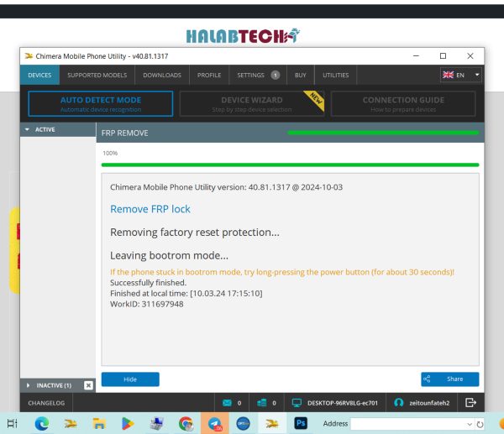This screenshot has width=504, height=434.
Task: Open the EN language dropdown
Action: (461, 75)
